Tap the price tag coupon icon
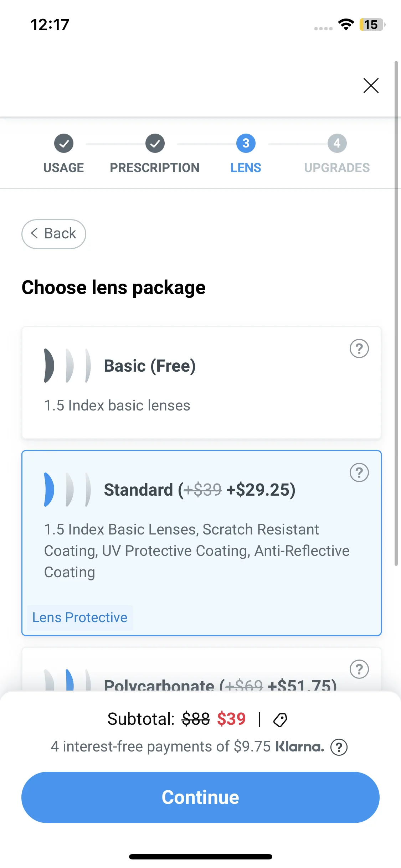The width and height of the screenshot is (401, 868). coord(280,720)
